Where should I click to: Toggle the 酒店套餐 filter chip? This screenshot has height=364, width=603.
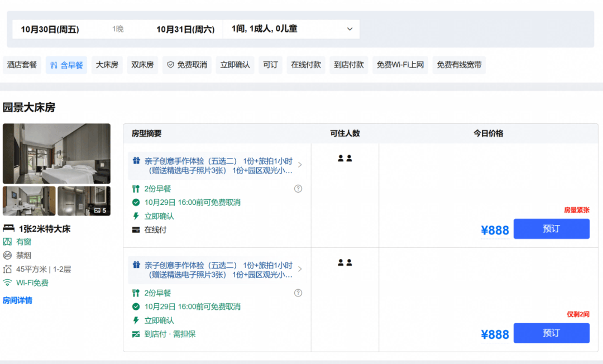tap(22, 65)
